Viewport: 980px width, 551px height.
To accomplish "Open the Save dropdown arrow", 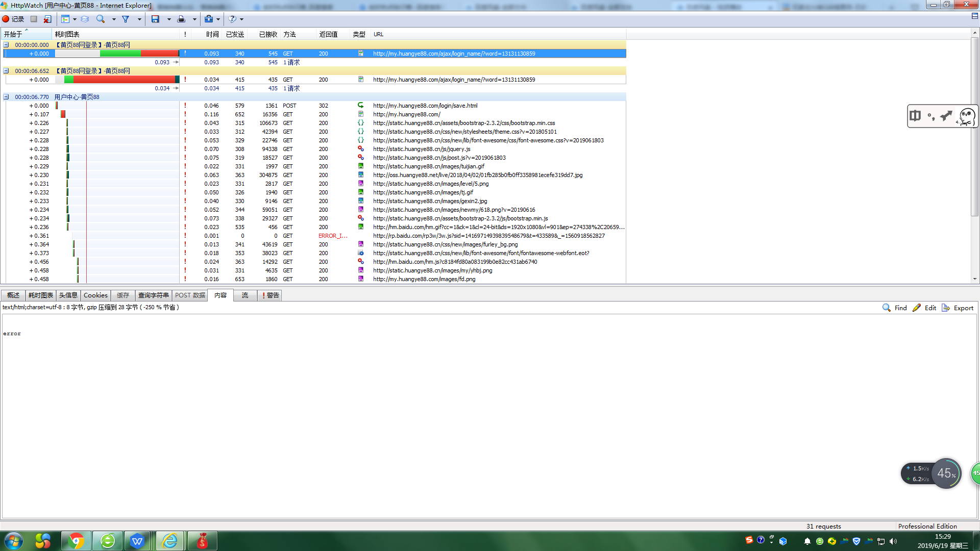I will pyautogui.click(x=169, y=19).
